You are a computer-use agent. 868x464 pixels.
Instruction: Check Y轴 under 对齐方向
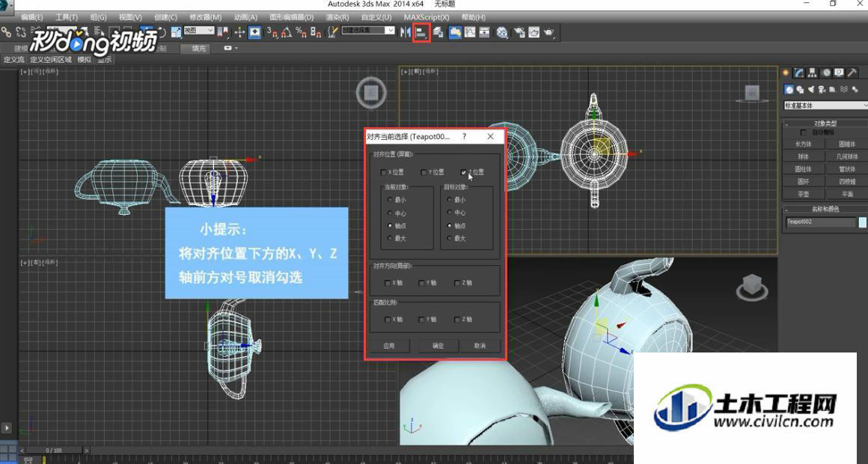coord(422,283)
